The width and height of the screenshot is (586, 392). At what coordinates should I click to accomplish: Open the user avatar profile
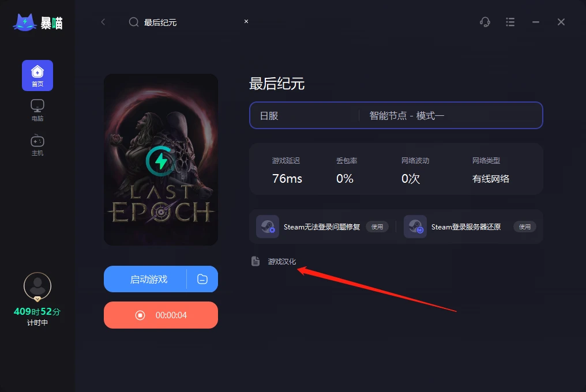(x=37, y=287)
